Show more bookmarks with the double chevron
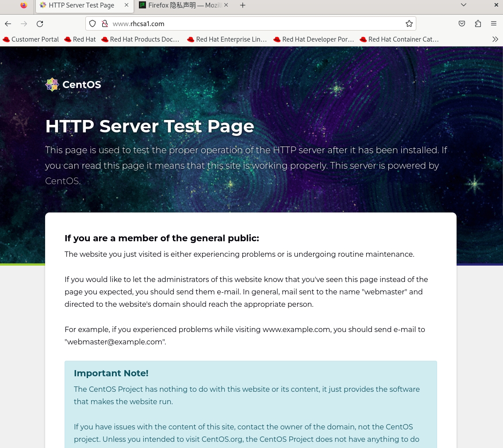 [495, 39]
